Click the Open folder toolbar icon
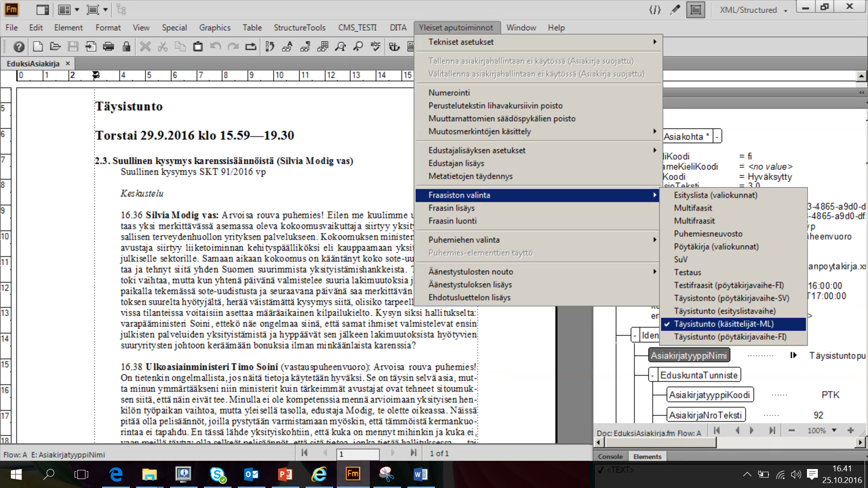 tap(56, 47)
